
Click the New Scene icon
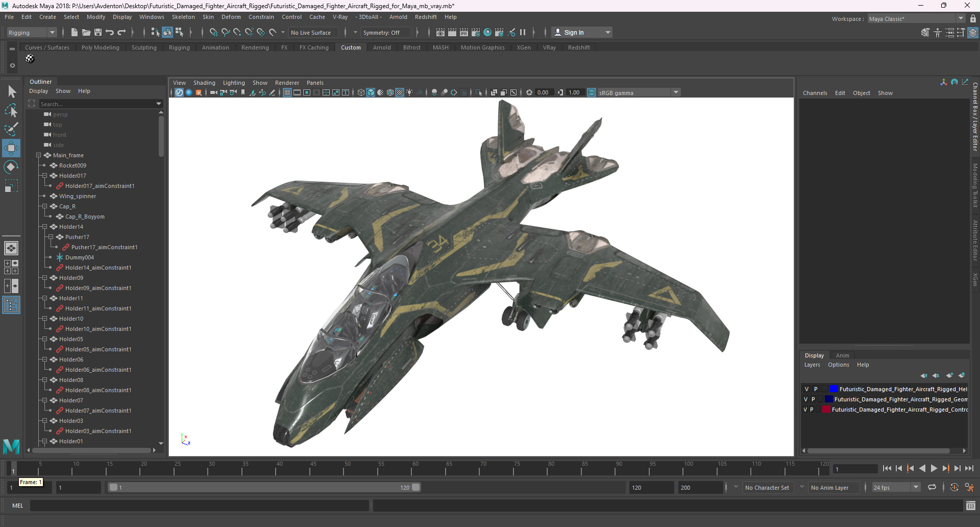(x=74, y=32)
